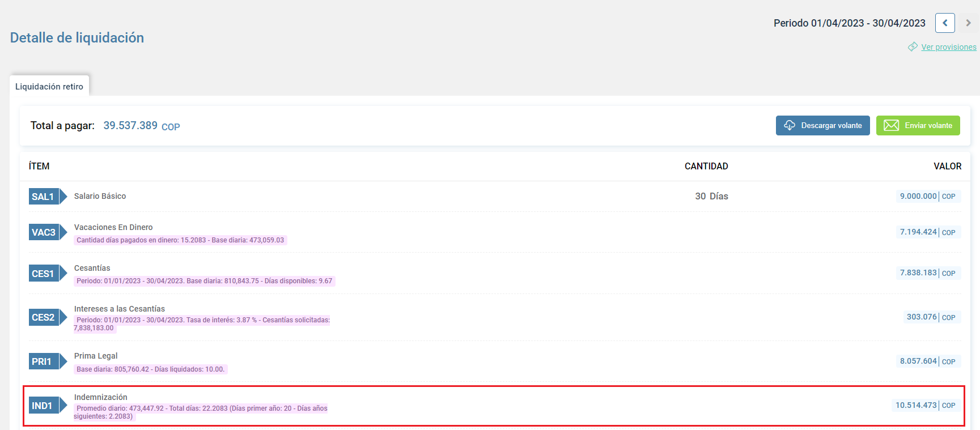Viewport: 980px width, 430px height.
Task: Click the PRI1 code badge
Action: point(48,361)
